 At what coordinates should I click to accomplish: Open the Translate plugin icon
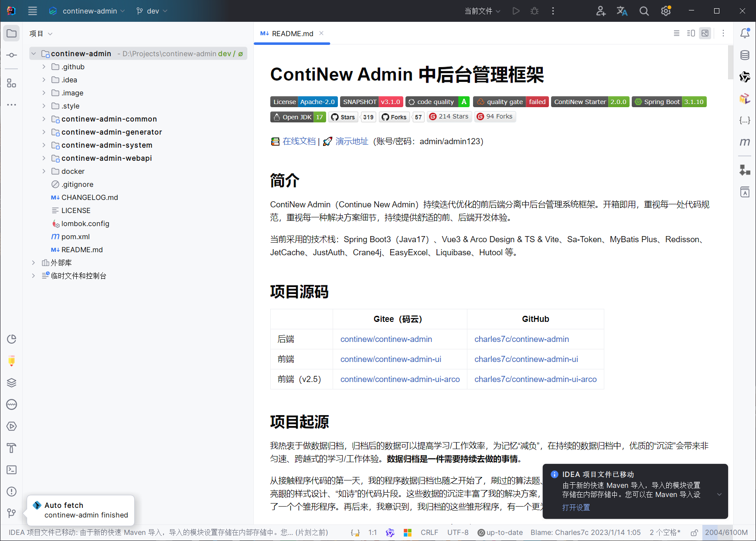tap(622, 11)
